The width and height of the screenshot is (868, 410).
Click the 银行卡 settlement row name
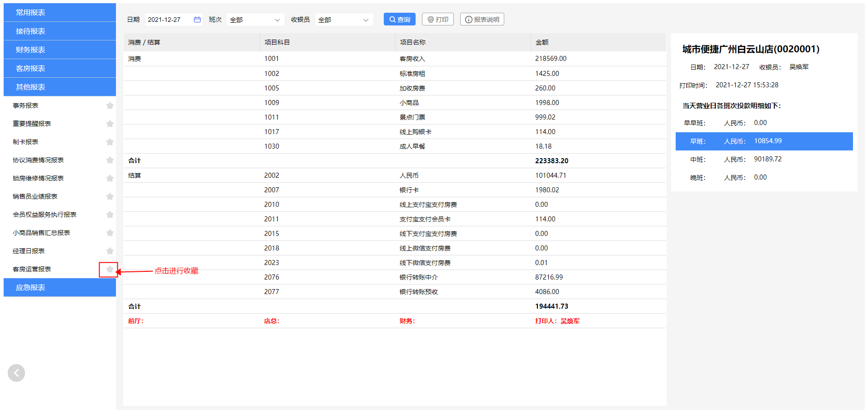click(x=409, y=190)
